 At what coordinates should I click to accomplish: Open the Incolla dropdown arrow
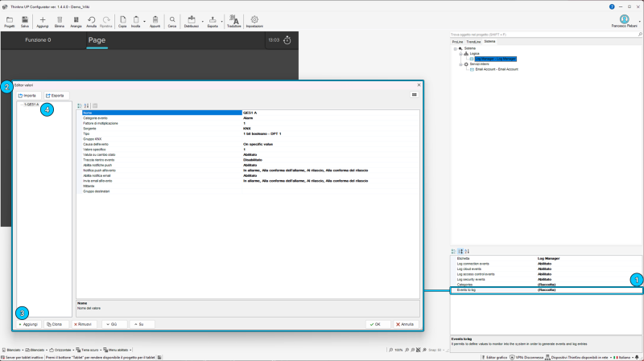pos(144,22)
